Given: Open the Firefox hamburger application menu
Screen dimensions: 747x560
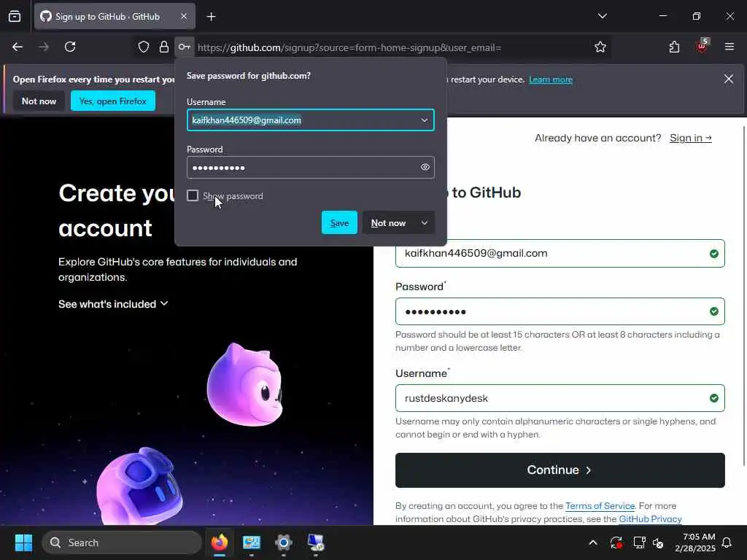Looking at the screenshot, I should pos(729,47).
